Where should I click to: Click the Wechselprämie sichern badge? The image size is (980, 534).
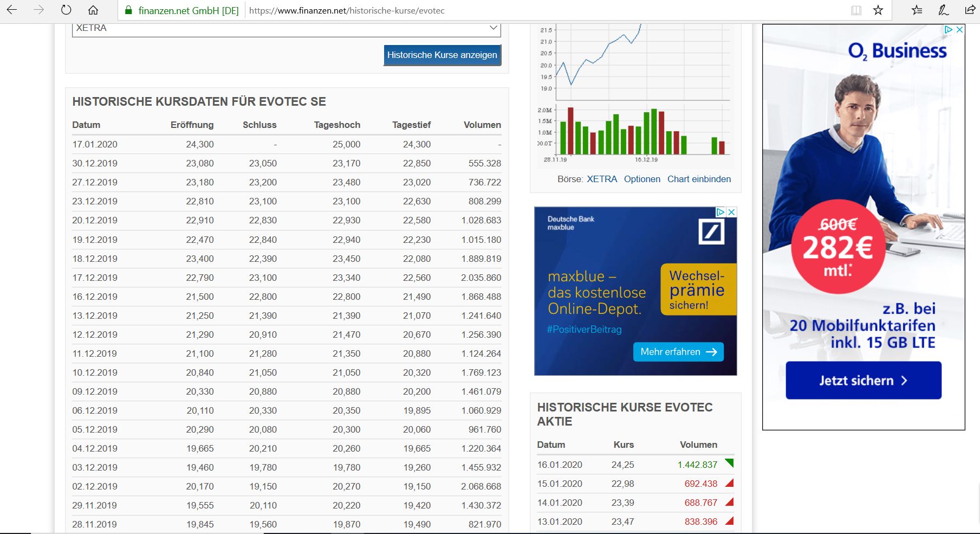tap(698, 289)
